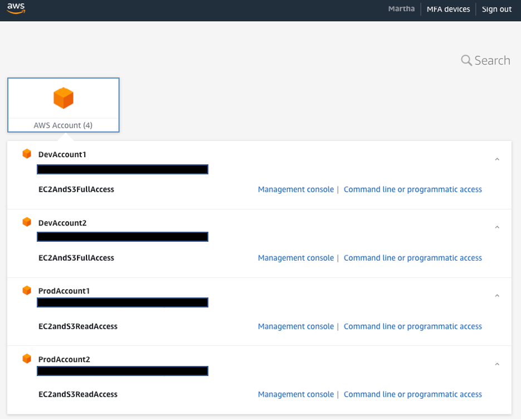This screenshot has height=420, width=521.
Task: Click the cube icon beside ProdAccount2
Action: [x=27, y=359]
